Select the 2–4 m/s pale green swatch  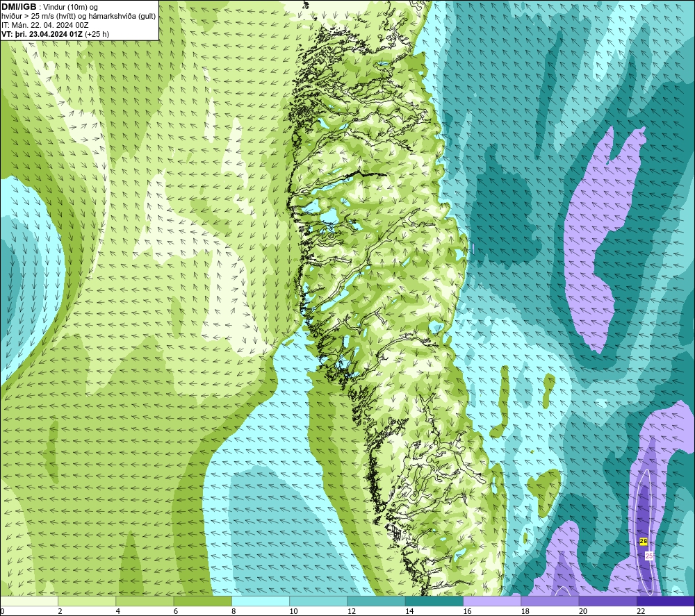[87, 601]
